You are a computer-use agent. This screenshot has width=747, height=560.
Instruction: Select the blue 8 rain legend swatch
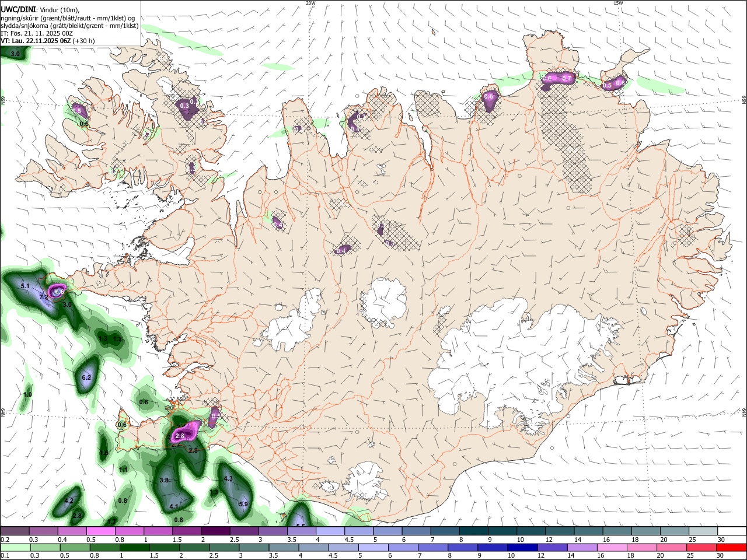(x=463, y=547)
